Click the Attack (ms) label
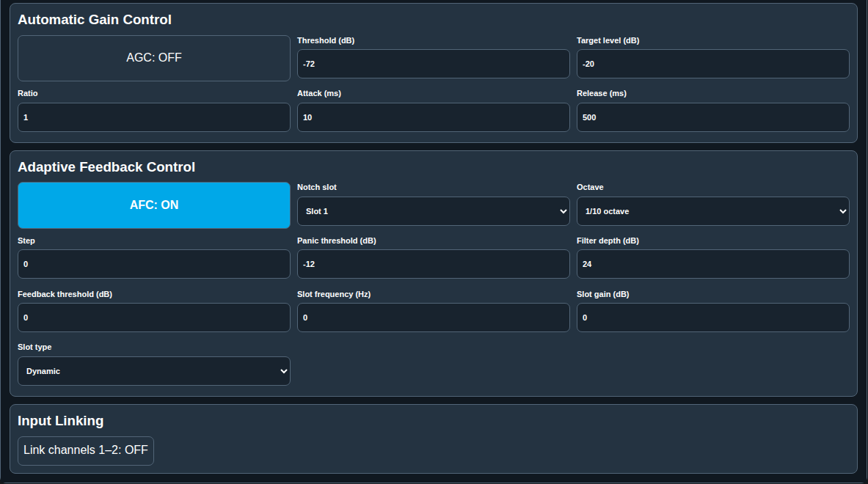 (x=319, y=93)
